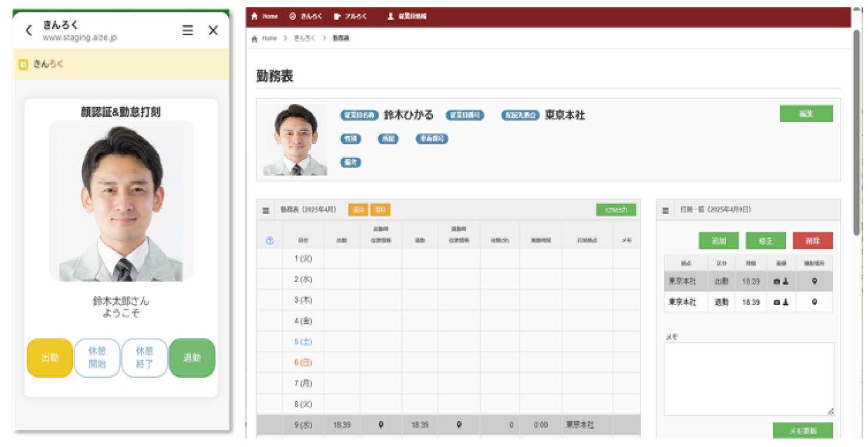Click the green CSV出力 export button
868x447 pixels.
click(x=616, y=209)
